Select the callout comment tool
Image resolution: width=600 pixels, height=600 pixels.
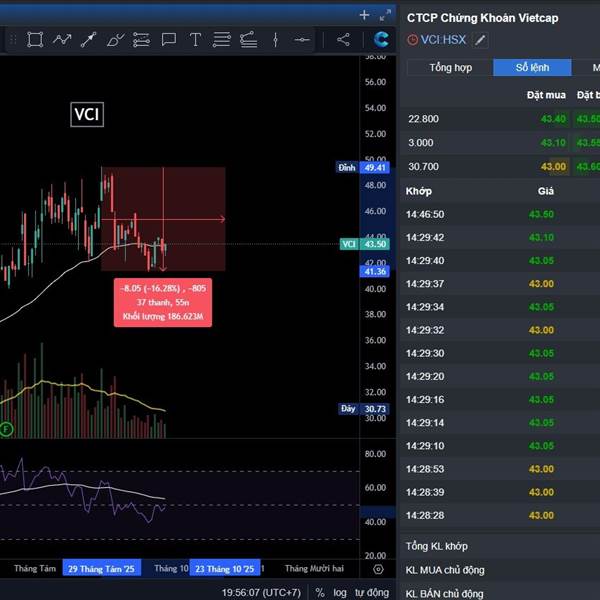coord(168,40)
